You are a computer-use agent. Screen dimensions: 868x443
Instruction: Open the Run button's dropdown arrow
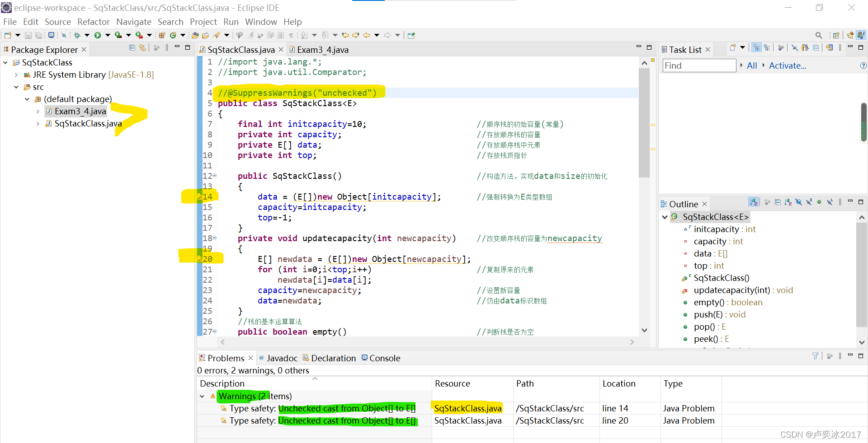pos(107,35)
